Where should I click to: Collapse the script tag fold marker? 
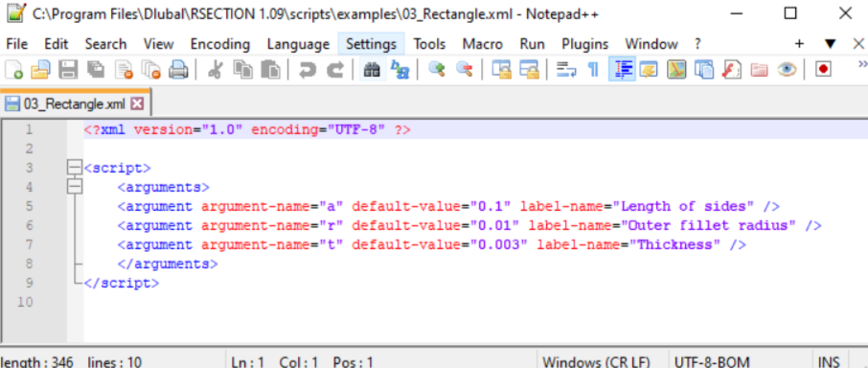click(74, 168)
